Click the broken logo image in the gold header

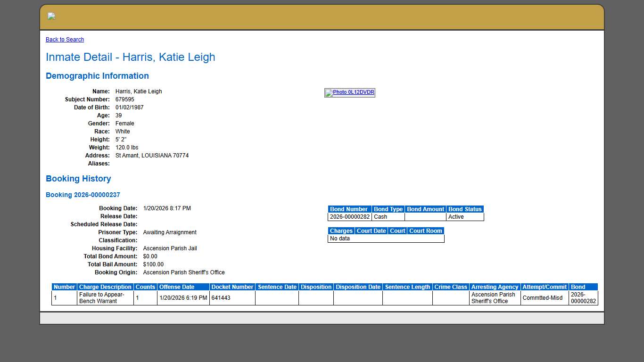click(x=51, y=16)
